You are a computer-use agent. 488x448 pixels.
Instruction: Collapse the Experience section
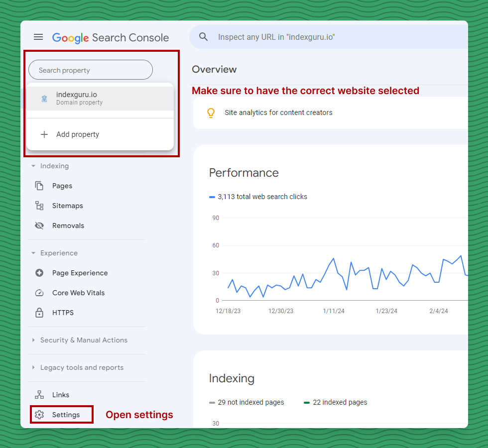point(33,253)
